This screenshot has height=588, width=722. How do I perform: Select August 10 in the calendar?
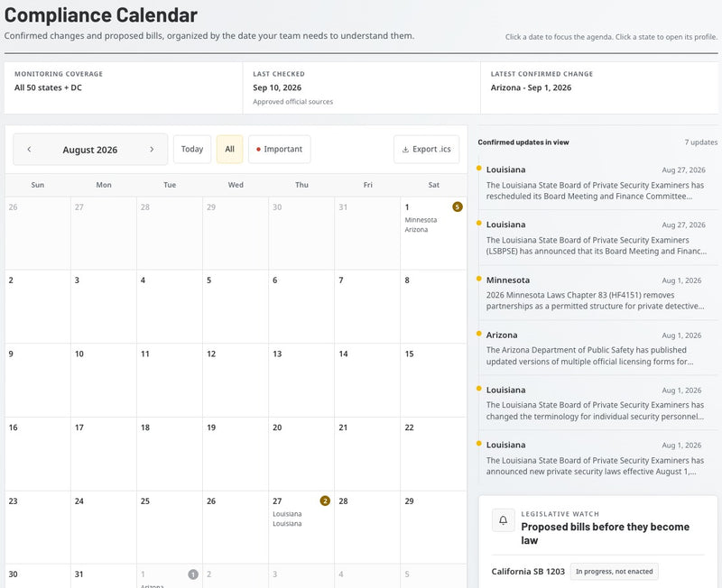click(104, 380)
